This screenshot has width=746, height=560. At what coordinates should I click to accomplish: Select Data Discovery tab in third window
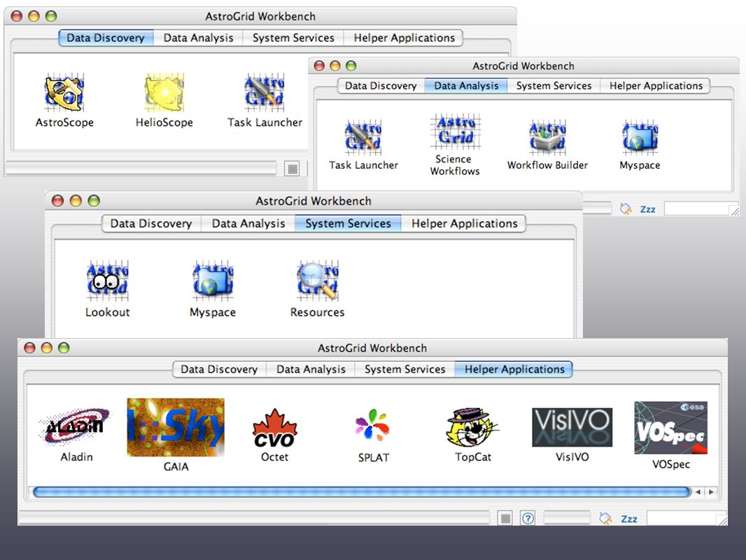[x=151, y=223]
